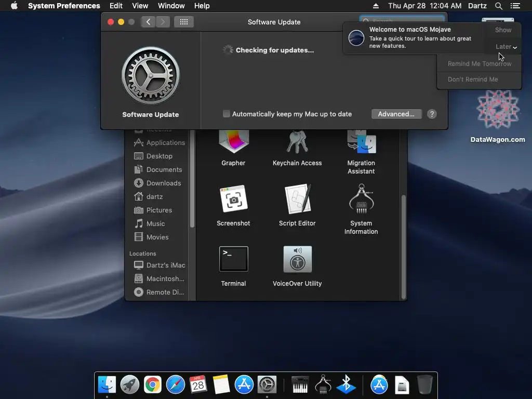Viewport: 532px width, 399px height.
Task: Click System Preferences in the Dock
Action: click(x=267, y=385)
